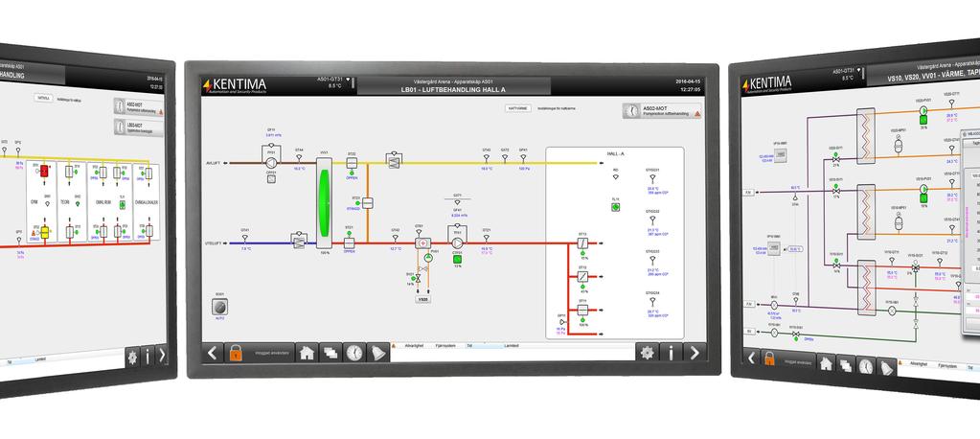The height and width of the screenshot is (439, 980).
Task: Open the alarm bell icon on the right screen
Action: click(x=886, y=367)
